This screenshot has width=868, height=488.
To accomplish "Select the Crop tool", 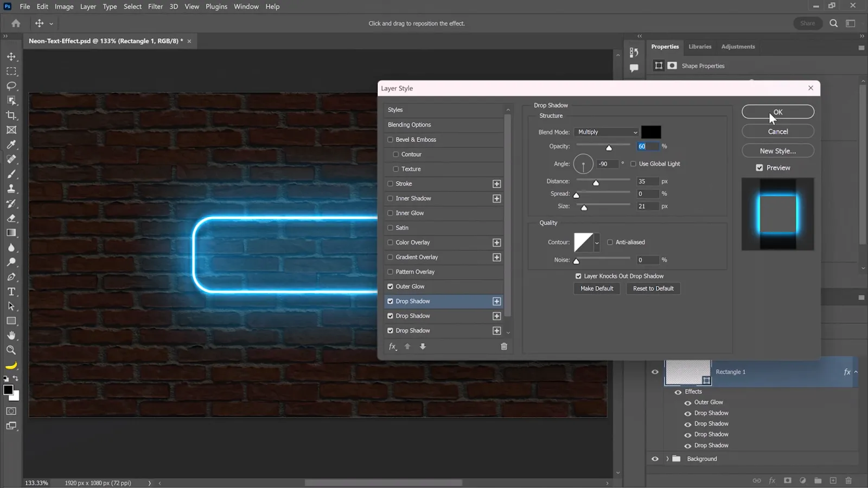I will pos(11,115).
